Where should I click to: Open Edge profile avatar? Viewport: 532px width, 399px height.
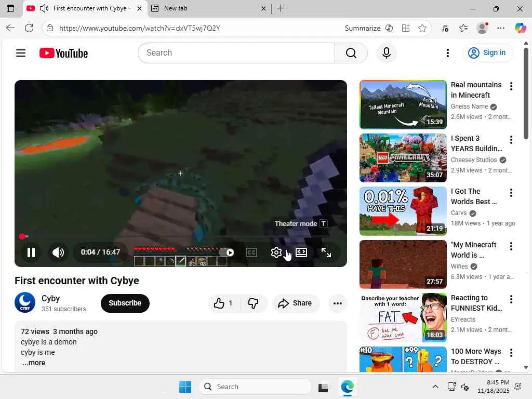pyautogui.click(x=482, y=28)
